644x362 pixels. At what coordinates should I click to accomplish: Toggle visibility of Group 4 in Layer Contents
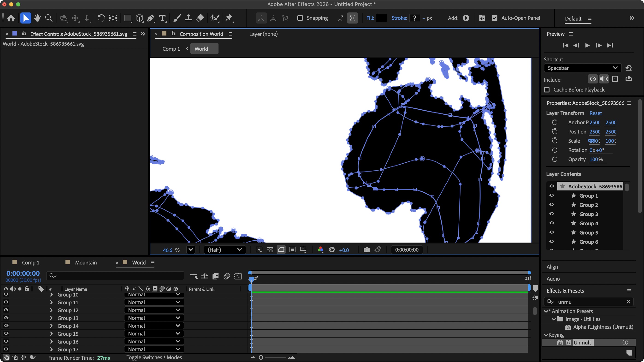click(552, 223)
